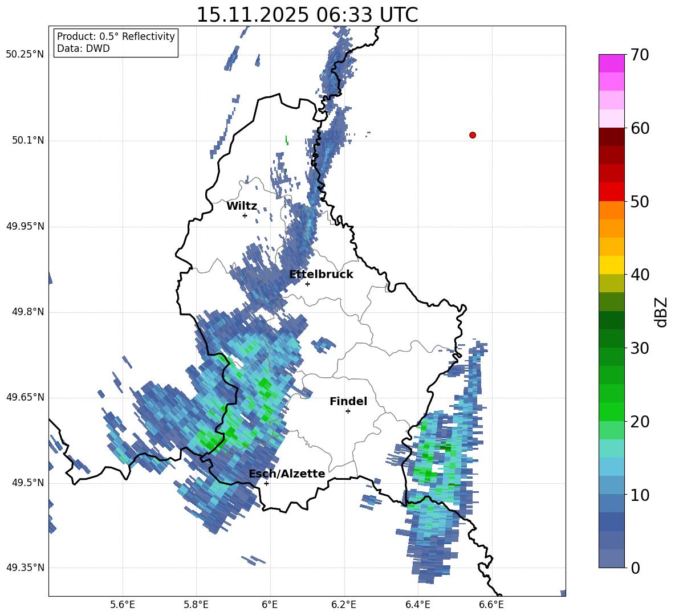
Task: Click the 49.95°N latitude label
Action: click(25, 226)
